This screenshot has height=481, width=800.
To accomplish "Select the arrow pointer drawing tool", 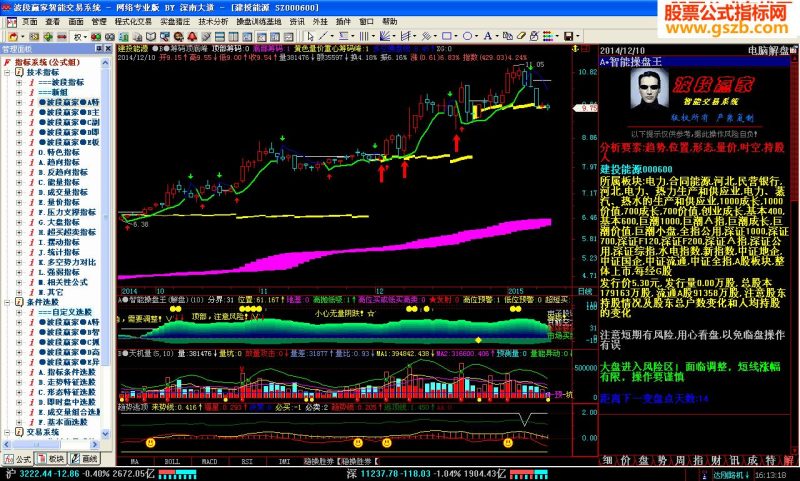I will tap(310, 36).
